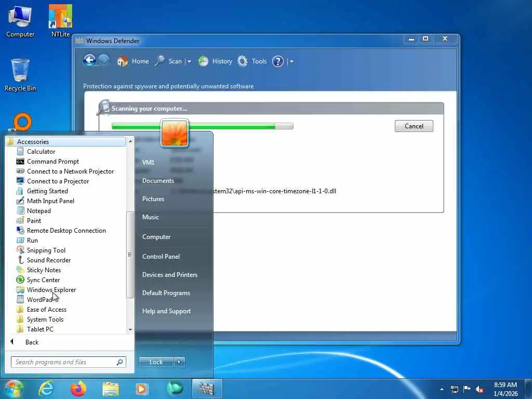Screen dimensions: 532x399
Task: Open Notepad from the Accessories list
Action: pos(38,211)
